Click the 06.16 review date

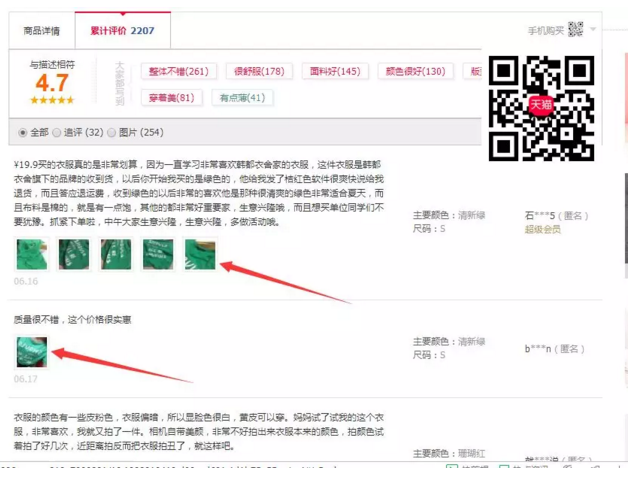point(26,281)
